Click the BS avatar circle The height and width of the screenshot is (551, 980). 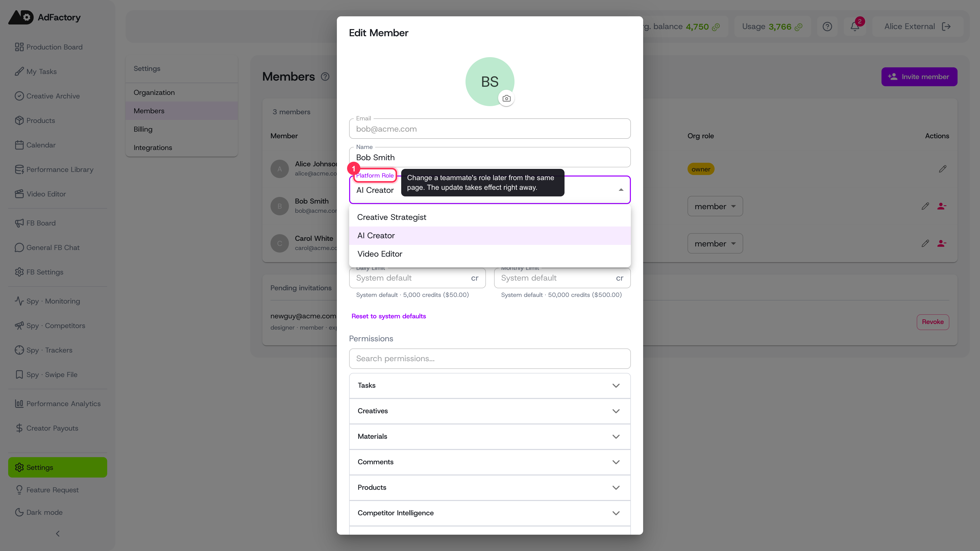[x=490, y=82]
